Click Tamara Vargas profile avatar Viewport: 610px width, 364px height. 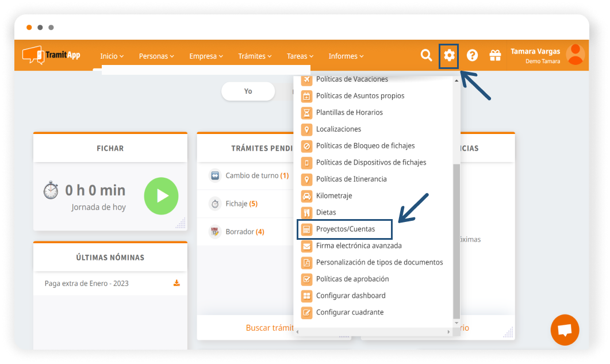575,55
